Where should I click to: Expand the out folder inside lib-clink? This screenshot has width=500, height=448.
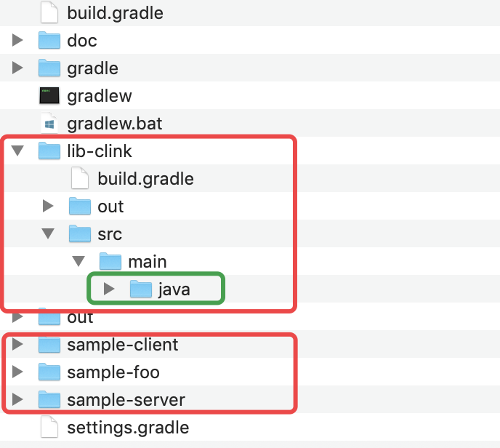coord(49,207)
